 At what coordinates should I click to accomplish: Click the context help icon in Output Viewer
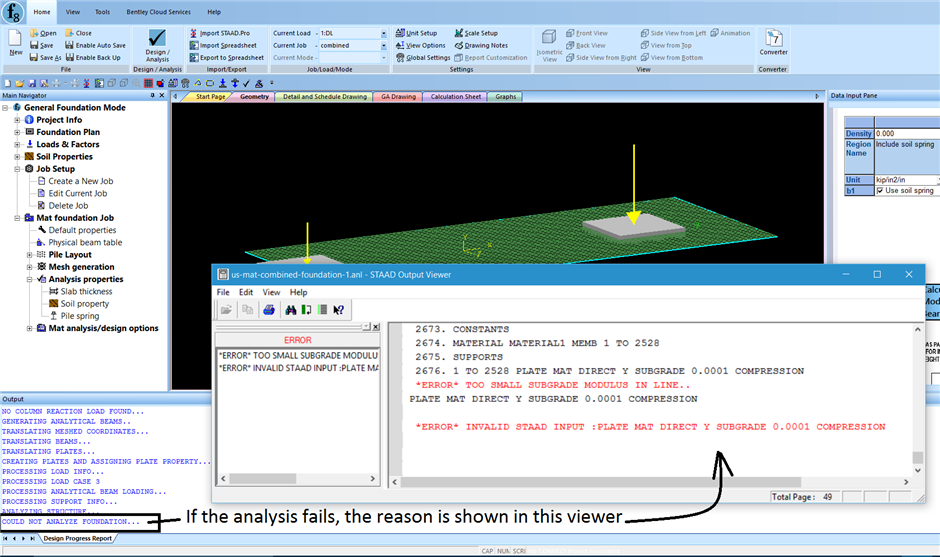tap(339, 309)
